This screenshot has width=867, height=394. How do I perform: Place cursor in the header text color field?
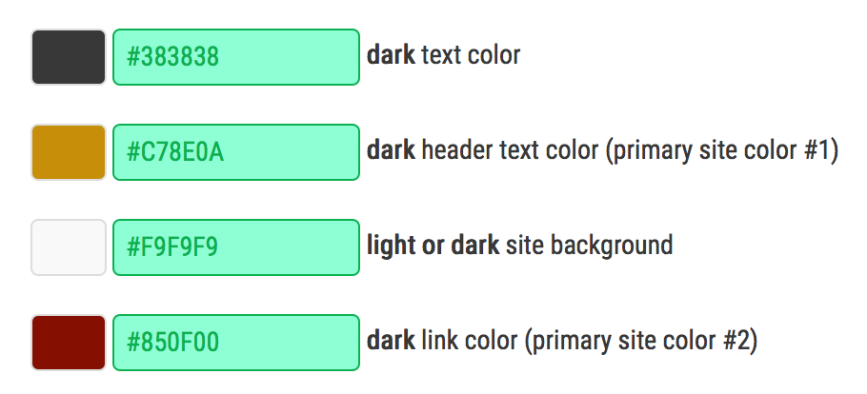236,153
